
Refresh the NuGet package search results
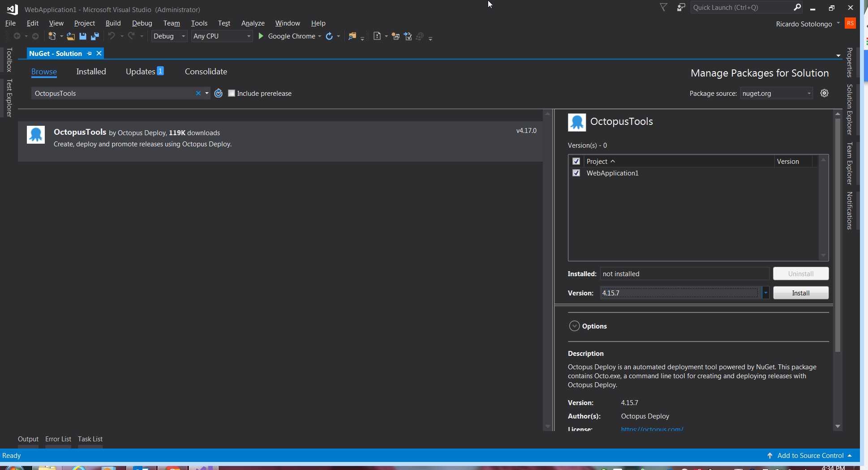tap(219, 93)
